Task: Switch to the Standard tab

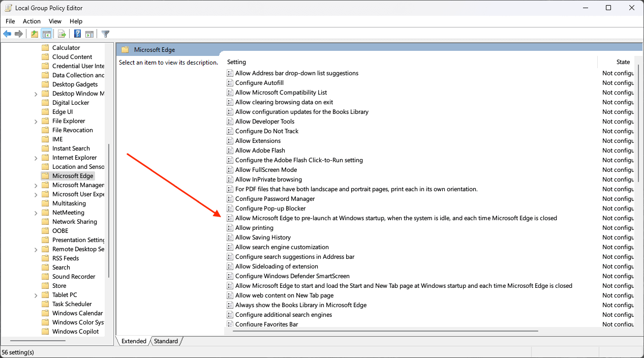Action: (166, 341)
